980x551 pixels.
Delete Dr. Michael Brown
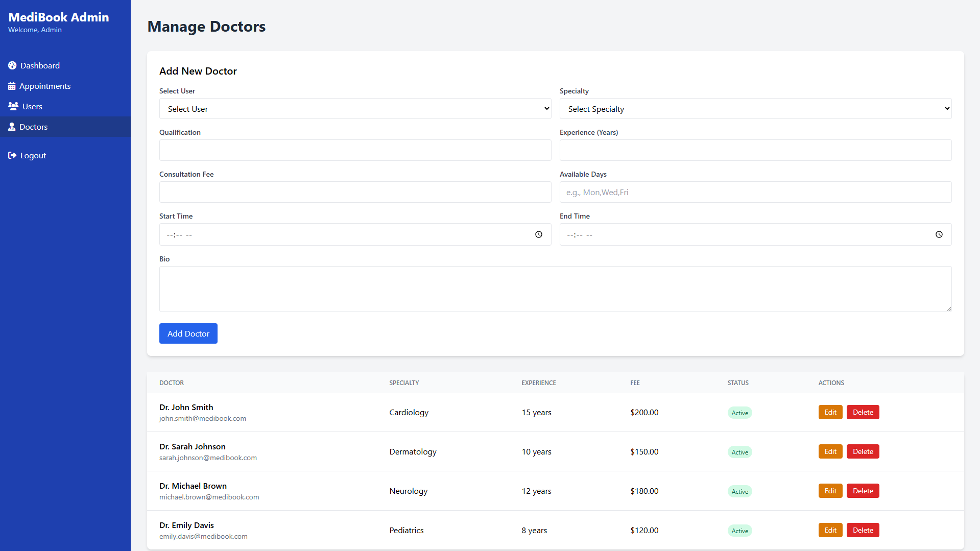pos(863,491)
